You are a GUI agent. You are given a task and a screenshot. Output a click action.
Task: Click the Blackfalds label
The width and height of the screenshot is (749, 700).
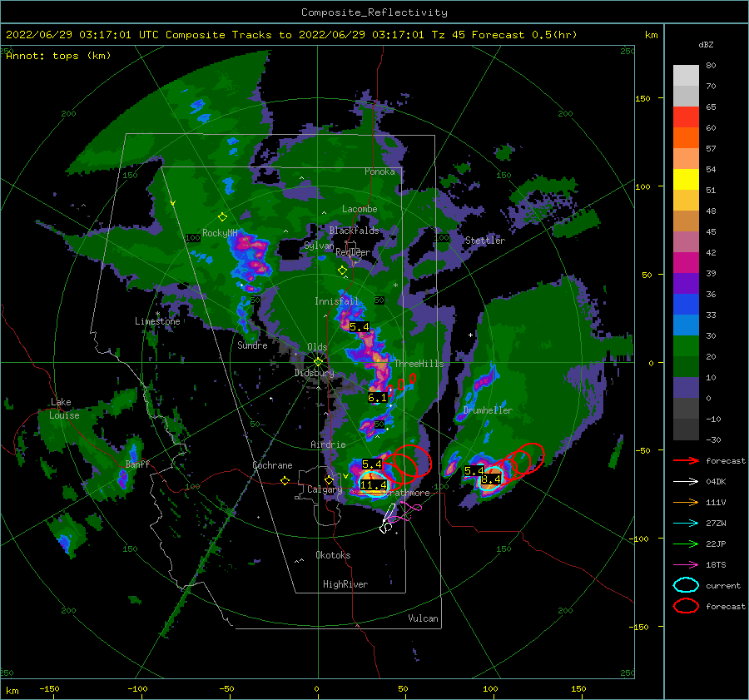tap(354, 231)
